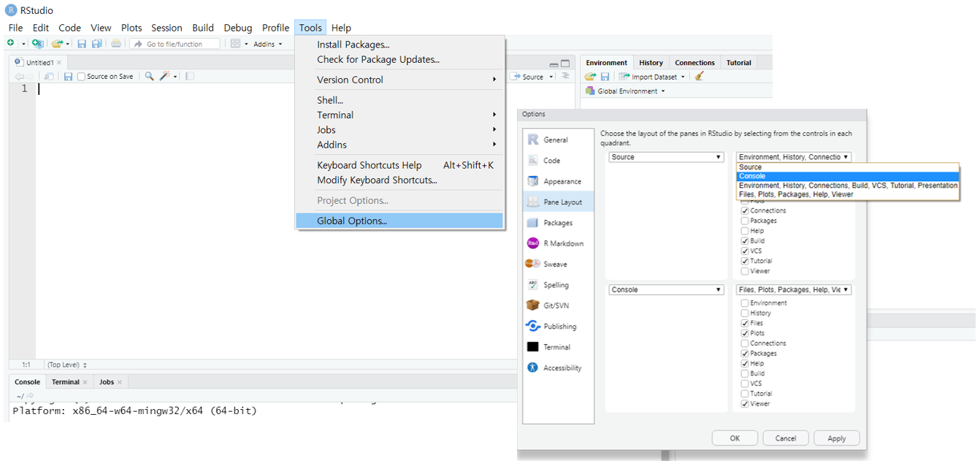Click the Save workspace icon in Environment pane
The height and width of the screenshot is (466, 980).
point(605,76)
